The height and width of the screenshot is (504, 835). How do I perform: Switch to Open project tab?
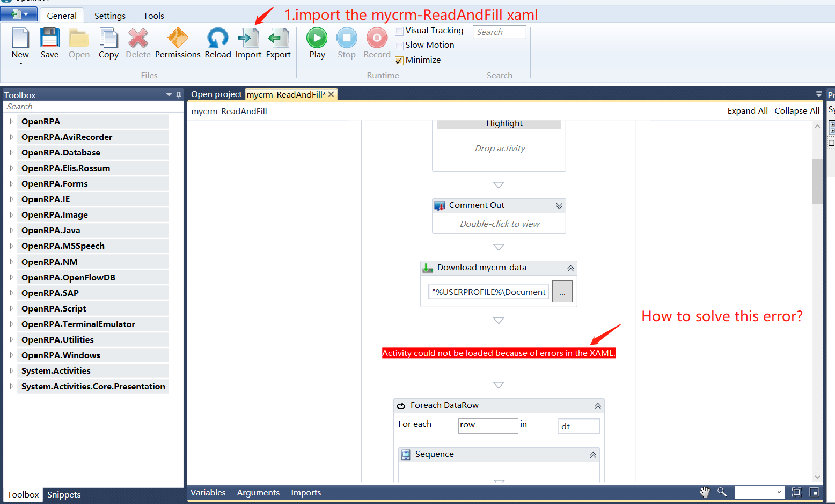point(216,94)
